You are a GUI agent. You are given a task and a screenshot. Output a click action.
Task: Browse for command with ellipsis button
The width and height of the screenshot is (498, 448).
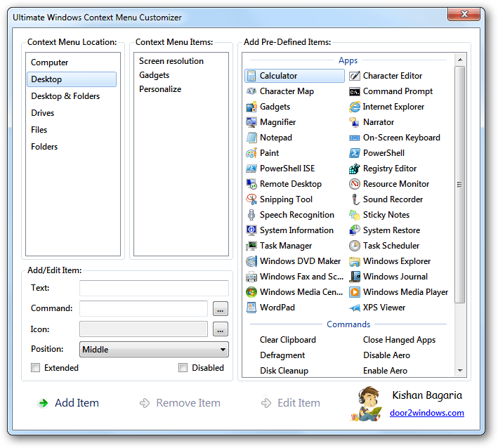(221, 309)
